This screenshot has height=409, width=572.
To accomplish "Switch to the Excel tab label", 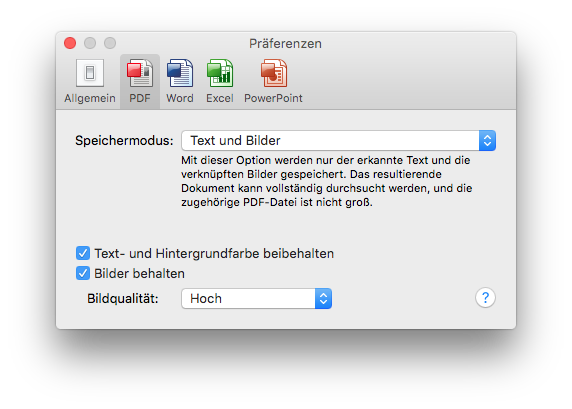I will [x=220, y=98].
